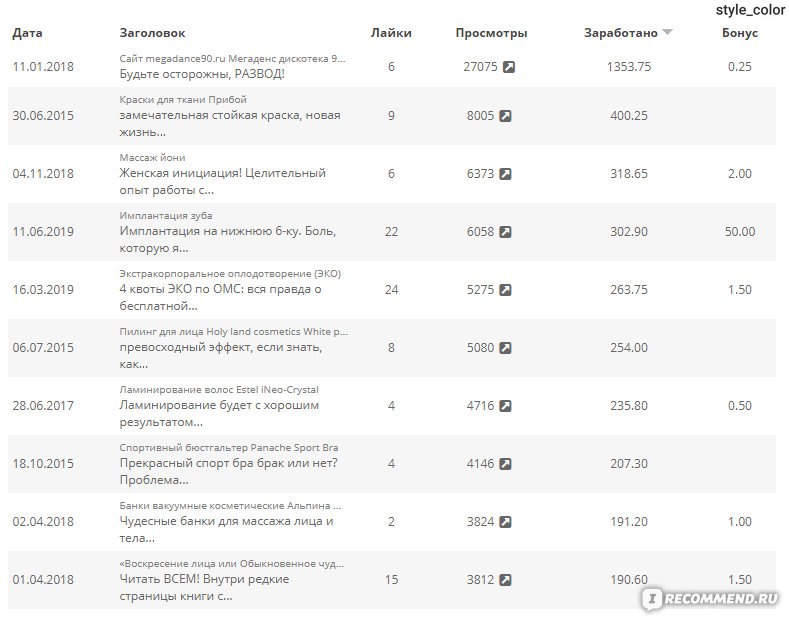Open views arrow icon beside 3812
This screenshot has width=789, height=620.
[x=505, y=580]
